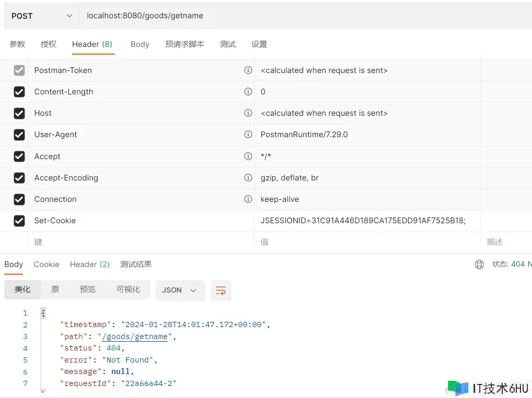Click the Set-Cookie header key
Screen dimensions: 532x398
coord(55,221)
